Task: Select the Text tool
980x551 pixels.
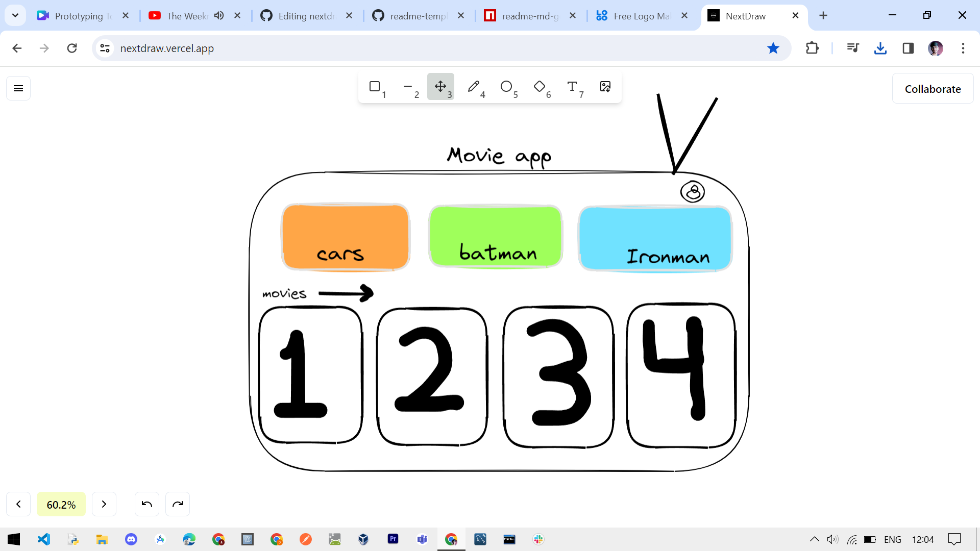Action: 572,87
